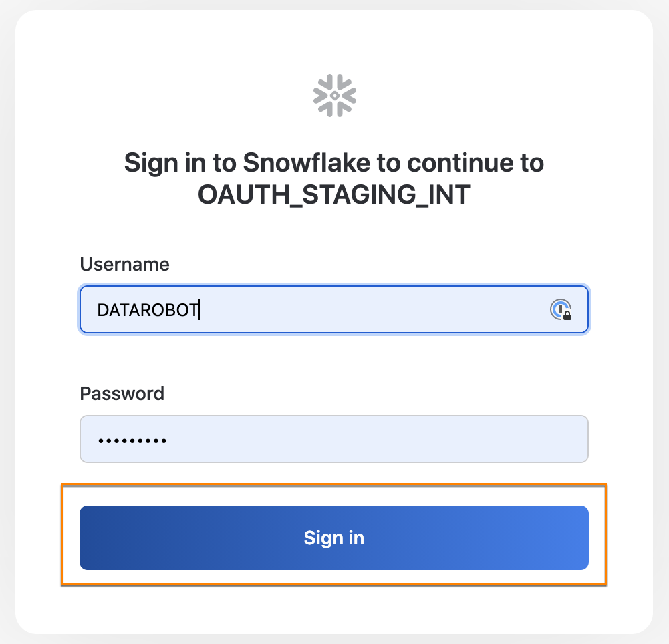
Task: Click the "Sign in" text on the button
Action: click(334, 538)
